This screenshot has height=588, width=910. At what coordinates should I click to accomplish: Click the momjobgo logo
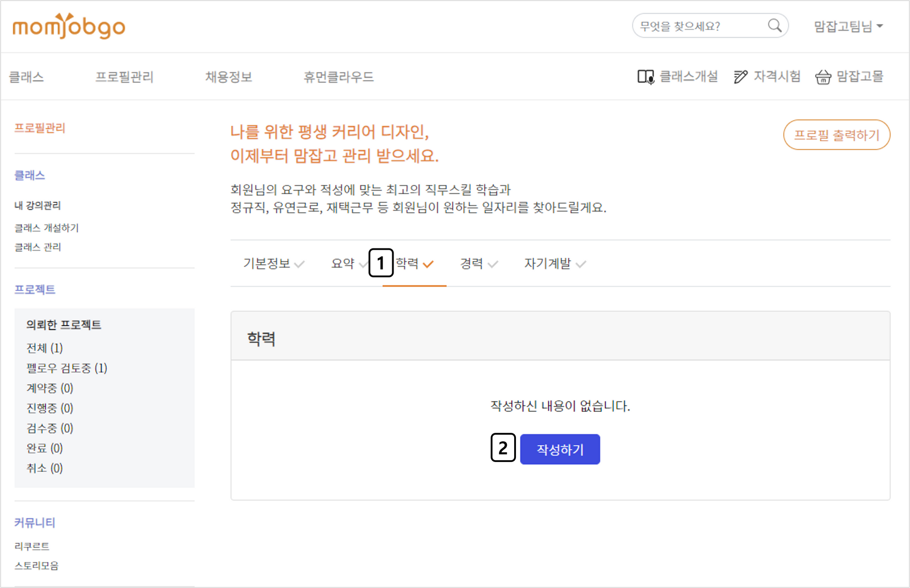[69, 26]
